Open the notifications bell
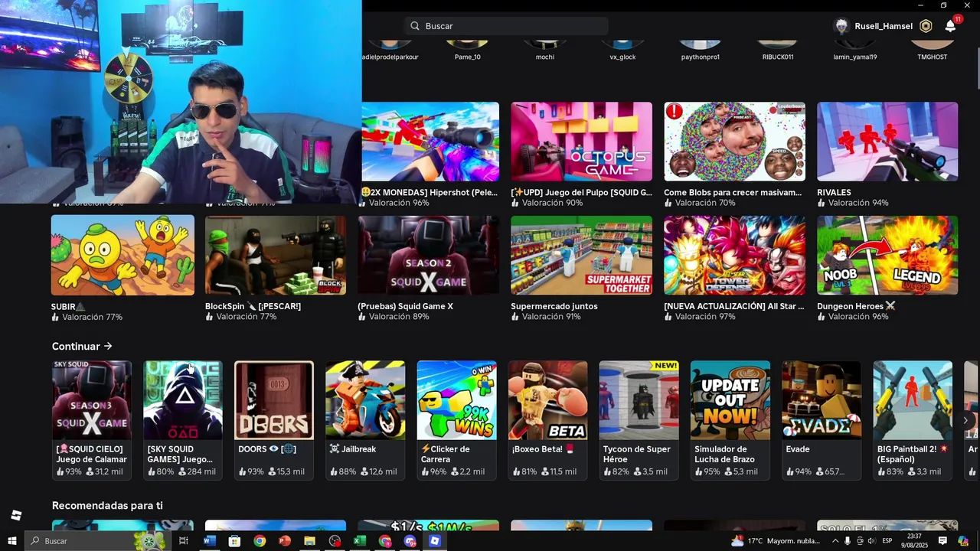The height and width of the screenshot is (551, 980). 950,26
